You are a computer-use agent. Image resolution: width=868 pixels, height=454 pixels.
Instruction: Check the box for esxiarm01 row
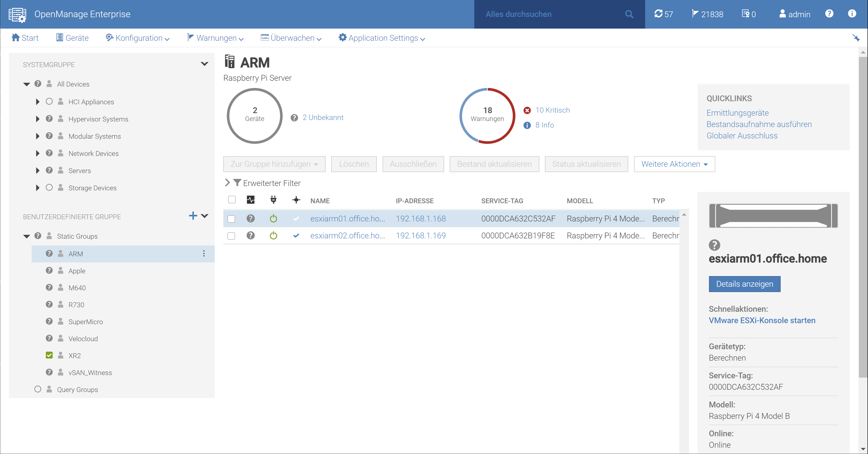click(231, 219)
